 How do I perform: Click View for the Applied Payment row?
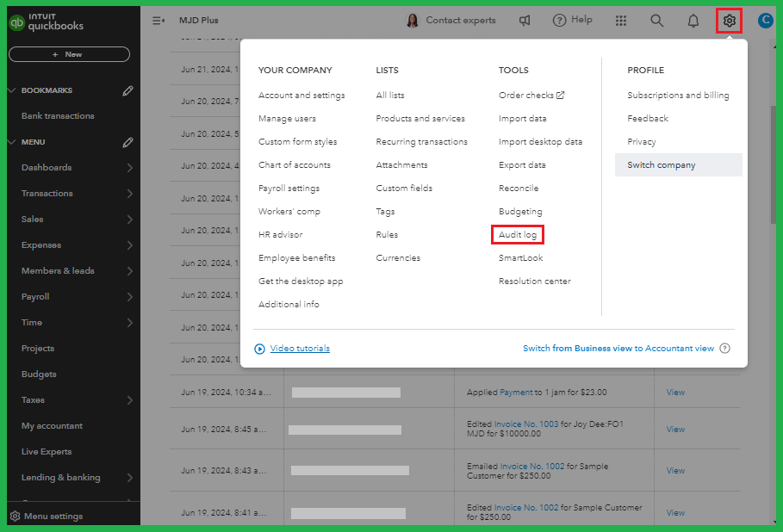[x=675, y=393]
